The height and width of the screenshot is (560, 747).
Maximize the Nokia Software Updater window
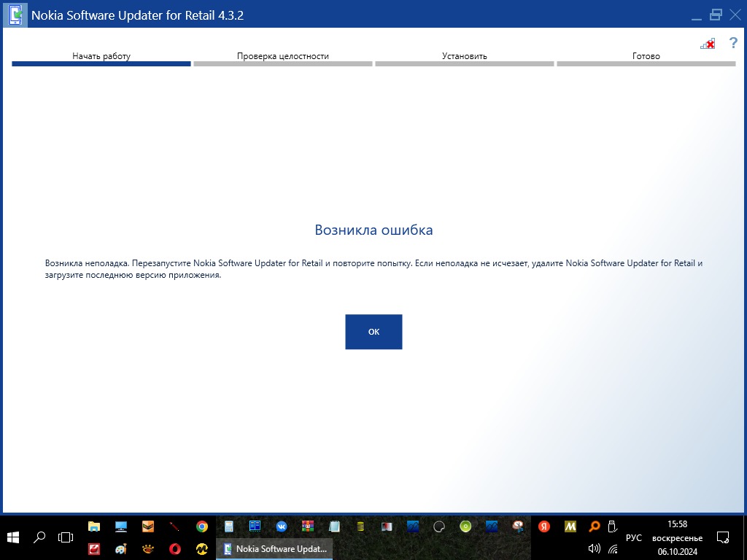click(x=716, y=15)
